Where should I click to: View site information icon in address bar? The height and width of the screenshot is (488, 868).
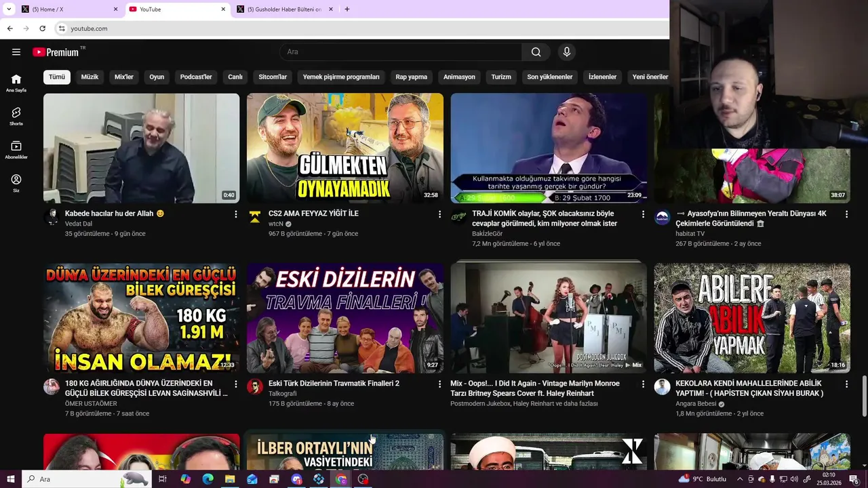tap(62, 28)
